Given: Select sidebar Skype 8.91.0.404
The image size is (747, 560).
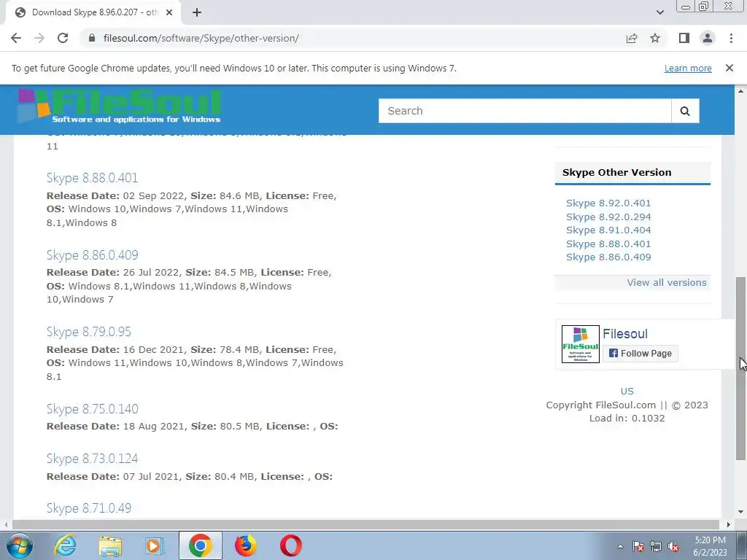Looking at the screenshot, I should click(608, 230).
